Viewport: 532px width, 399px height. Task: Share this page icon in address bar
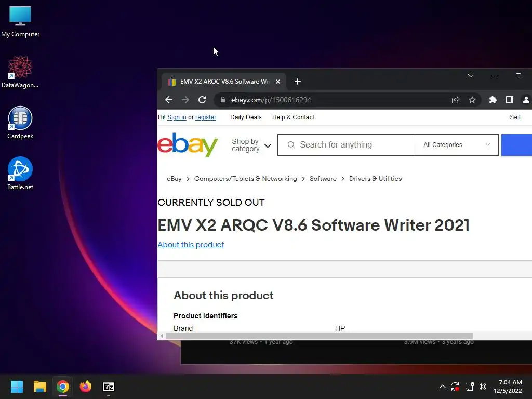click(x=456, y=100)
